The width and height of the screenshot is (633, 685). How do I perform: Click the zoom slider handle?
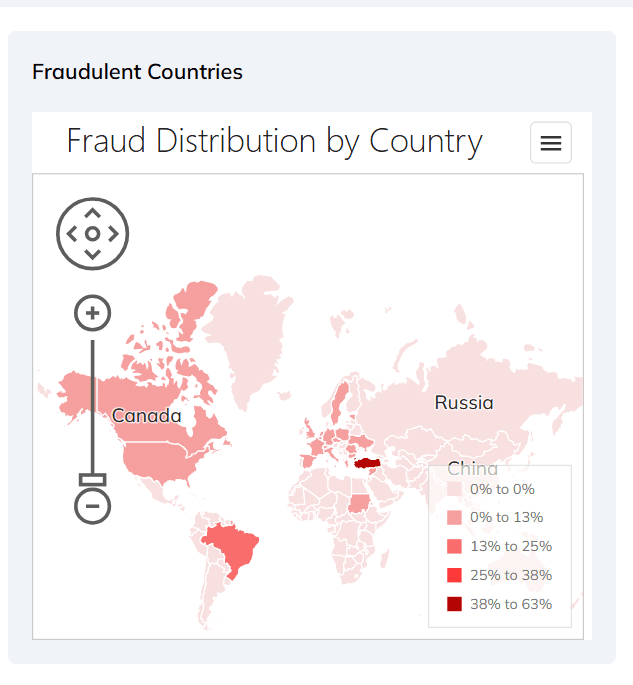(x=93, y=479)
